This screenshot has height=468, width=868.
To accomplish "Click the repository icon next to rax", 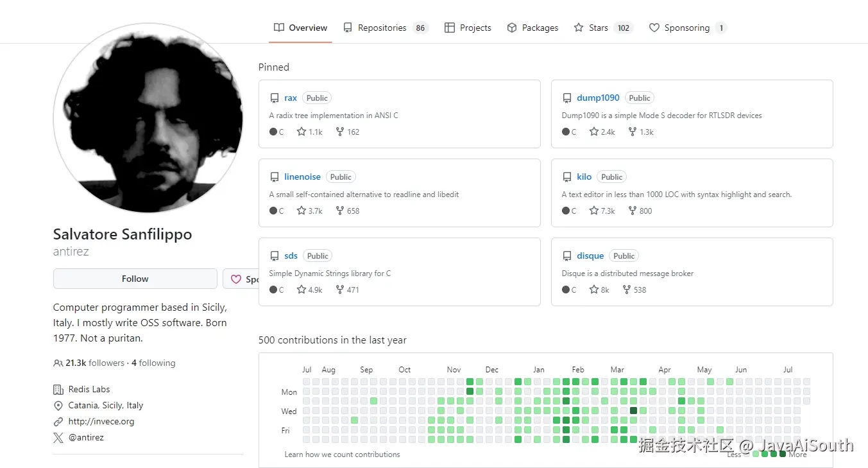I will tap(275, 98).
